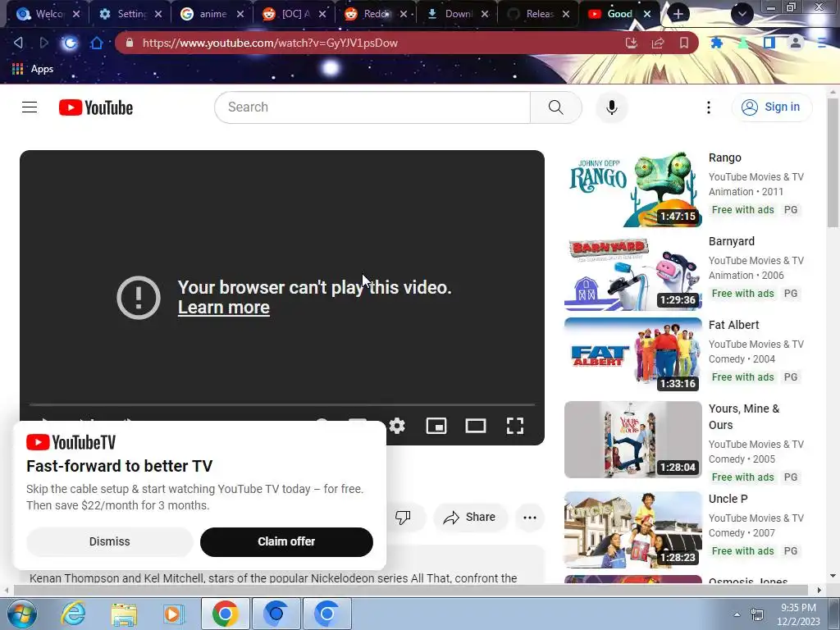
Task: Open the Barnyard movie thumbnail
Action: 632,272
